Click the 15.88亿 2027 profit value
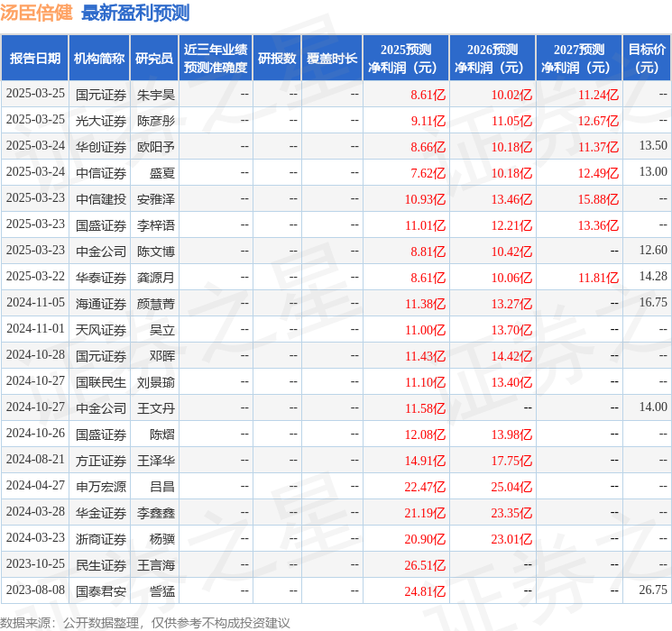This screenshot has height=631, width=672. tap(598, 199)
